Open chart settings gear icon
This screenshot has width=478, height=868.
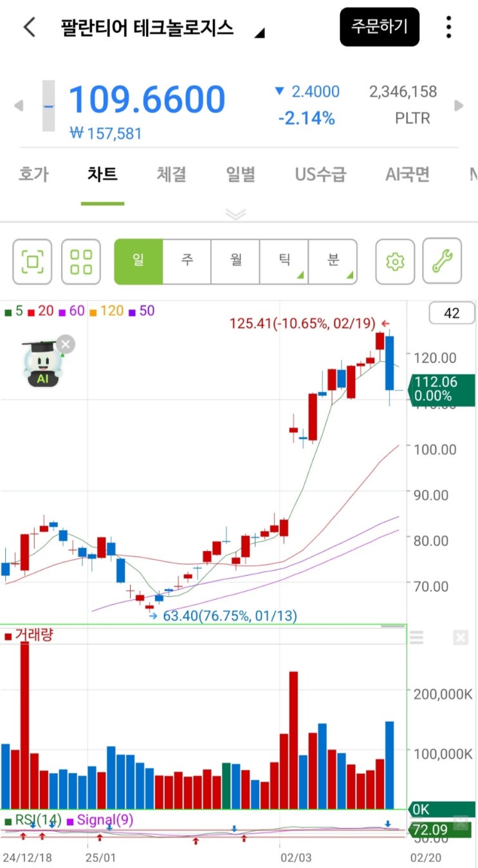(394, 261)
